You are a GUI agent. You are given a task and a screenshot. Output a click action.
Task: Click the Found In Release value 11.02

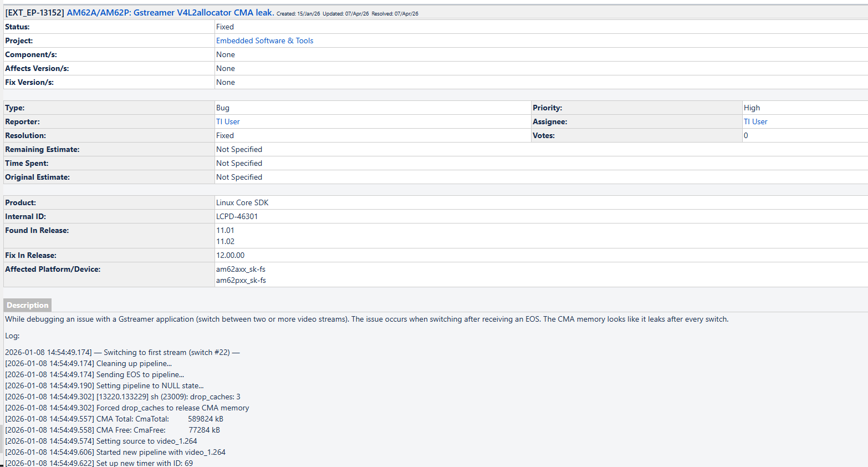(x=225, y=241)
